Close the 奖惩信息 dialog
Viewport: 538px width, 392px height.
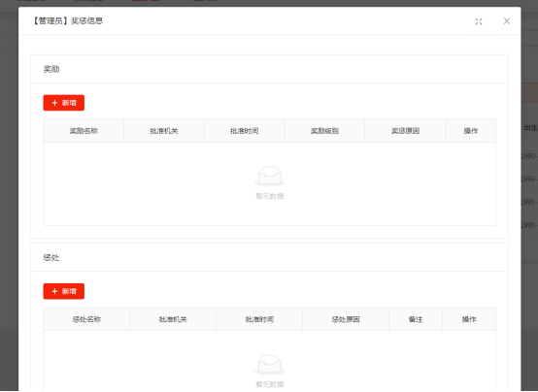[506, 21]
